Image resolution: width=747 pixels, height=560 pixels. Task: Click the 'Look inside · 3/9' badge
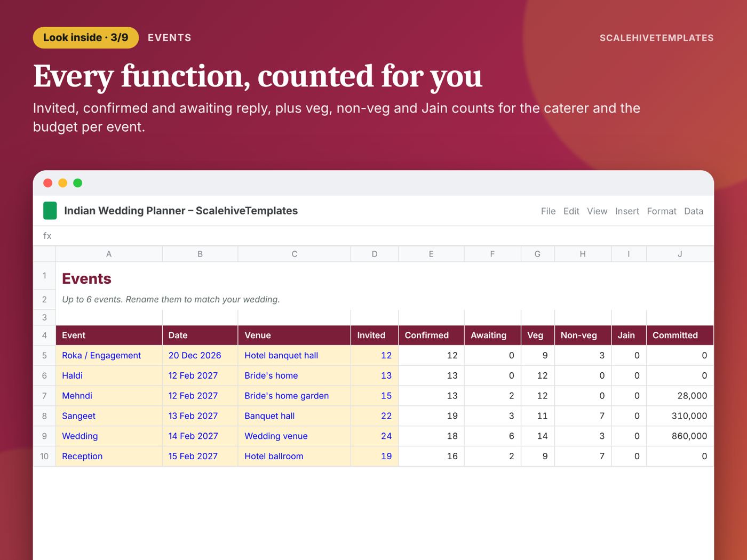[86, 38]
